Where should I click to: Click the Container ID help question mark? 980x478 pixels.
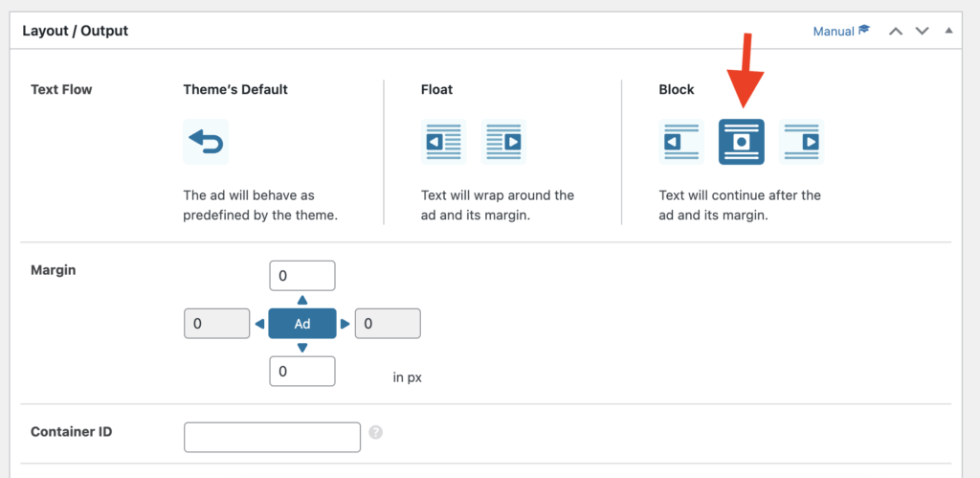pyautogui.click(x=376, y=432)
